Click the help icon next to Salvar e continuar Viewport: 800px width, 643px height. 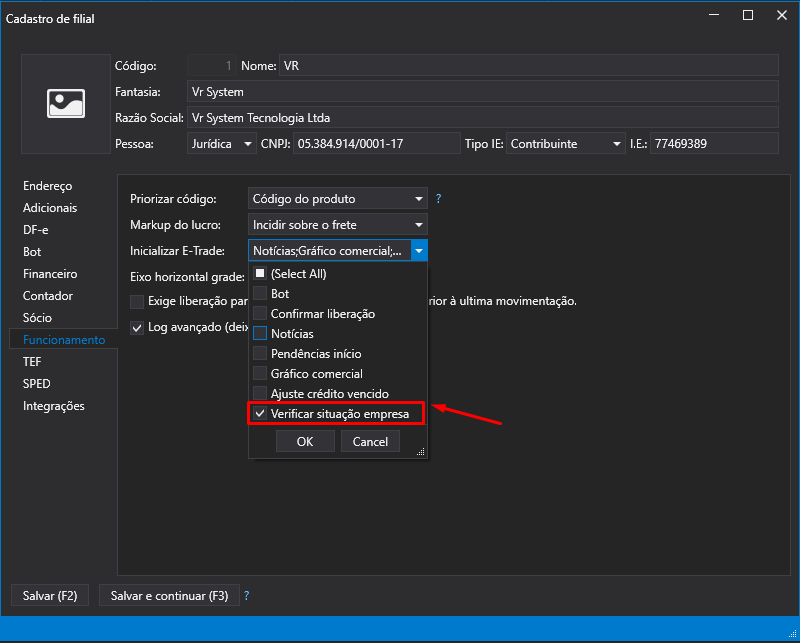pyautogui.click(x=246, y=596)
